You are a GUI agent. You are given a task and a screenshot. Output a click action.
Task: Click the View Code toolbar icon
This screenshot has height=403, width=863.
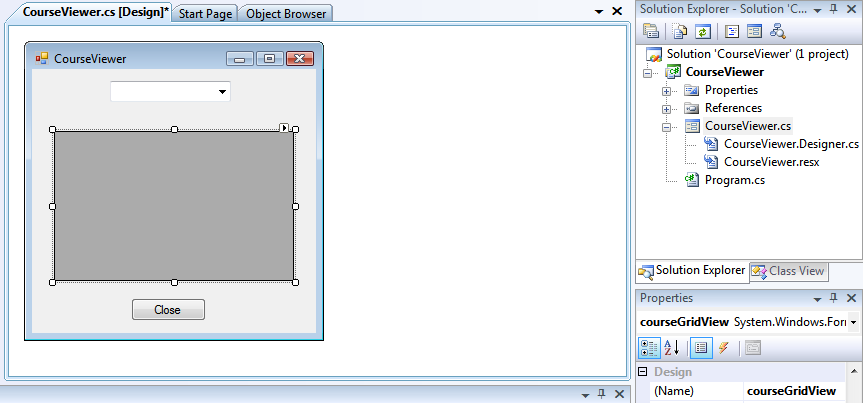click(731, 30)
